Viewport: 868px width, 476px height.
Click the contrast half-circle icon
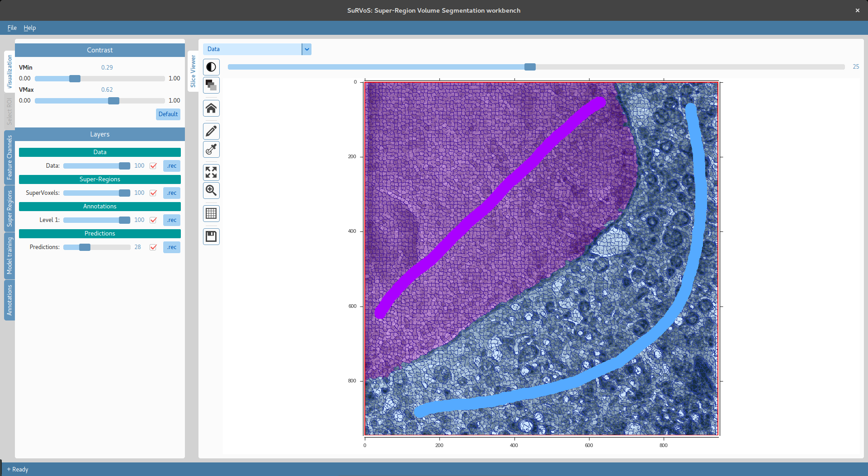point(211,67)
